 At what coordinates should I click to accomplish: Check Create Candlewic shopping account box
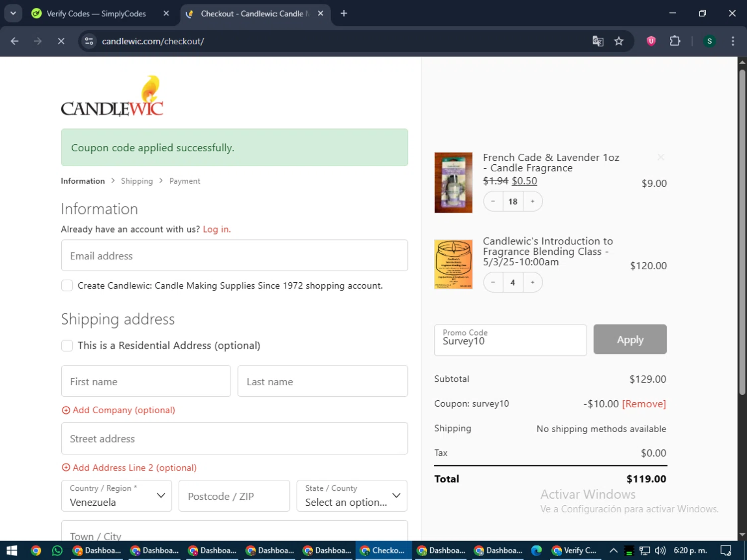tap(67, 285)
